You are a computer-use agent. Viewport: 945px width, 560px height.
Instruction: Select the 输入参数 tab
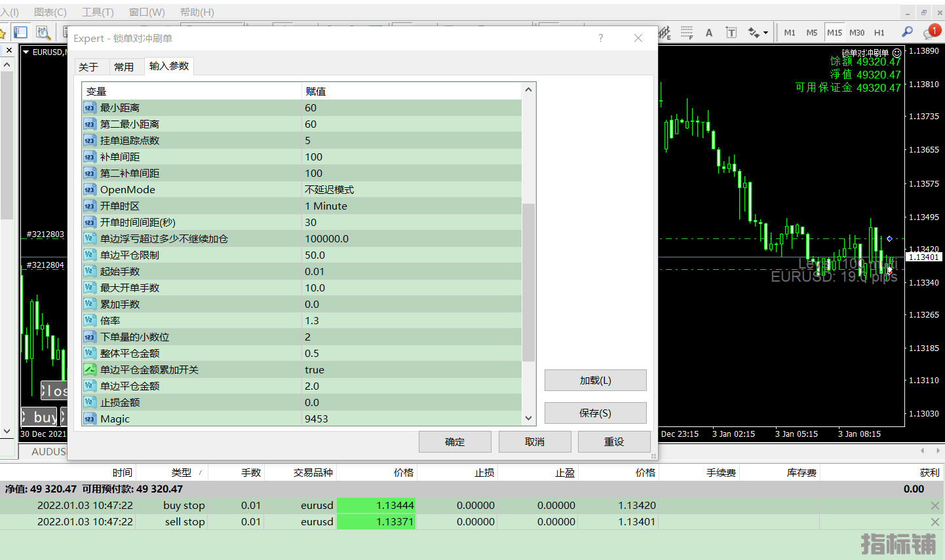(x=169, y=65)
